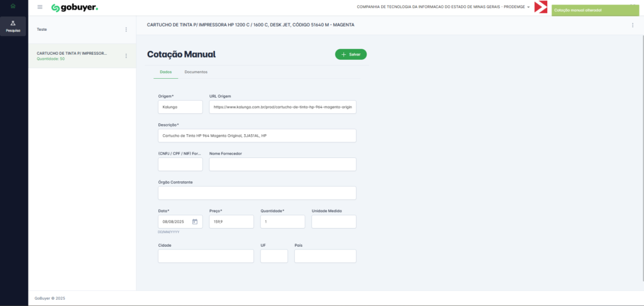The image size is (644, 306).
Task: Click the red PRODEMGE logo icon
Action: pyautogui.click(x=540, y=8)
